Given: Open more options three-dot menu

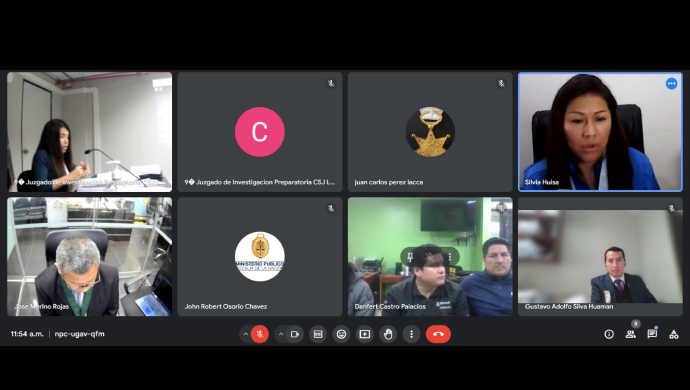Looking at the screenshot, I should click(x=411, y=334).
